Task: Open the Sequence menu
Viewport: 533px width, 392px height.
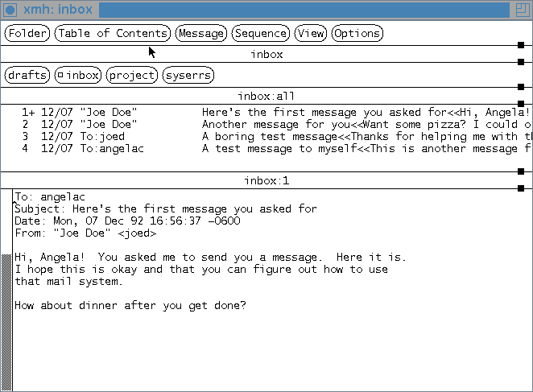Action: [261, 33]
